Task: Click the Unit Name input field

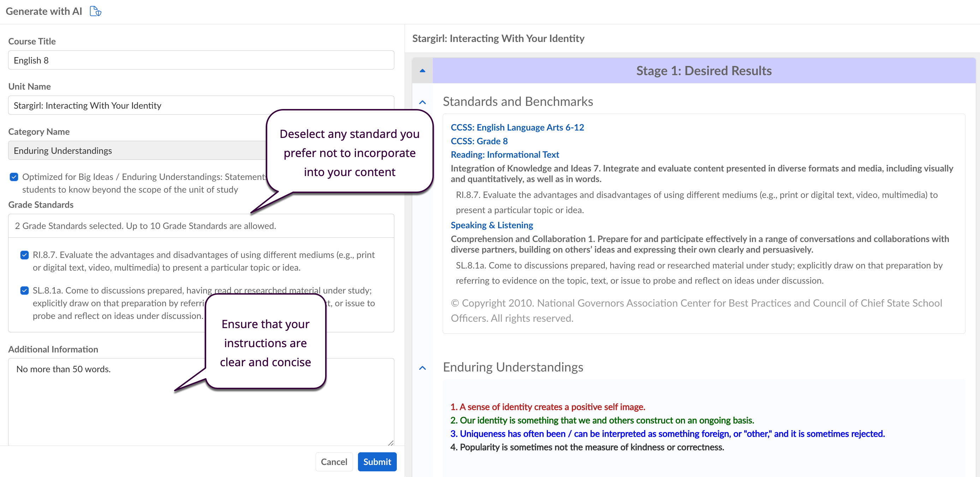Action: click(137, 105)
